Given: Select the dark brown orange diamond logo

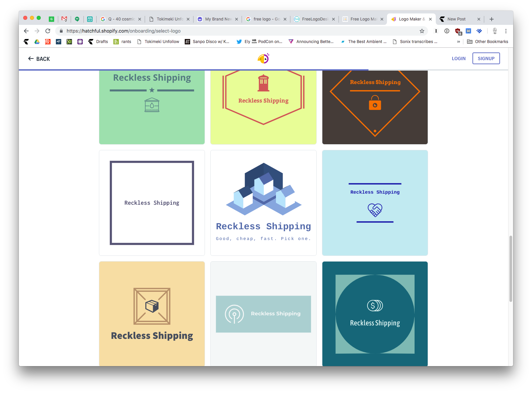Looking at the screenshot, I should (375, 107).
